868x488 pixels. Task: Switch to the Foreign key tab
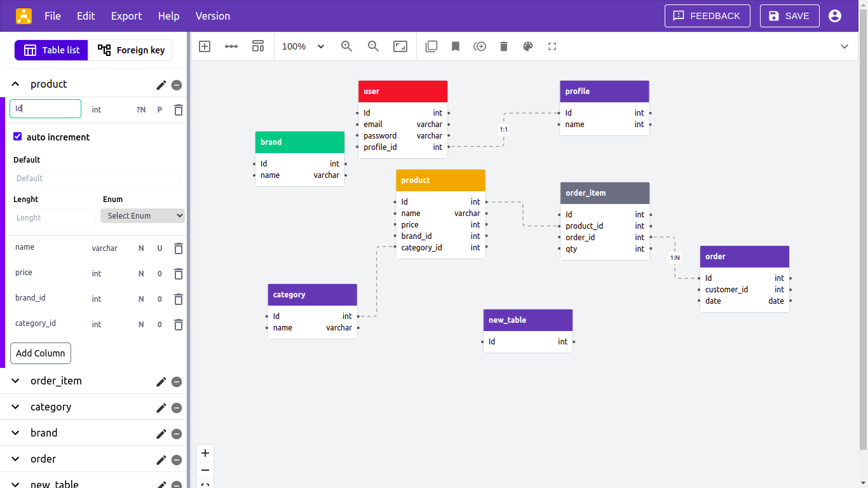click(x=131, y=50)
